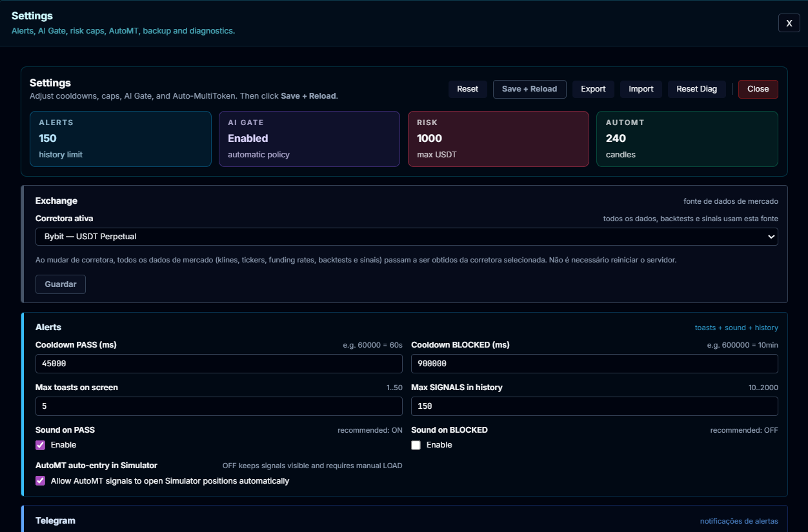
Task: Click the Max SIGNALS in history field
Action: tap(594, 406)
